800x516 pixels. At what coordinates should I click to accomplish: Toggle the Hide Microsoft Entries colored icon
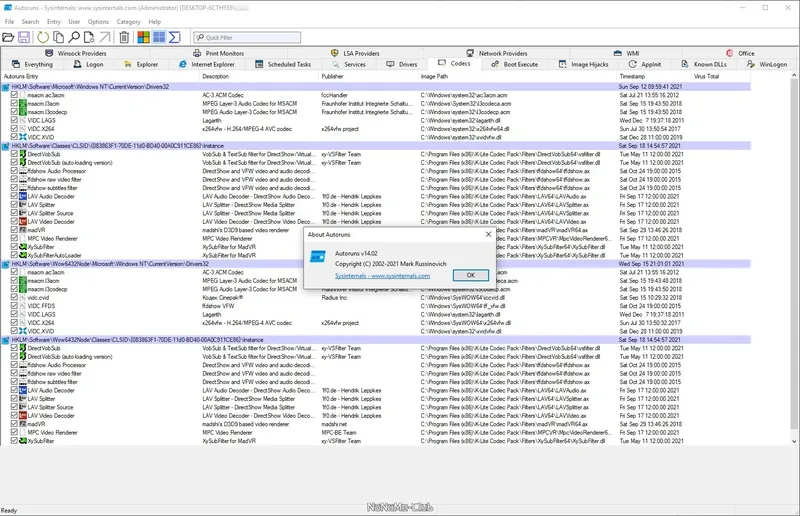coord(144,37)
